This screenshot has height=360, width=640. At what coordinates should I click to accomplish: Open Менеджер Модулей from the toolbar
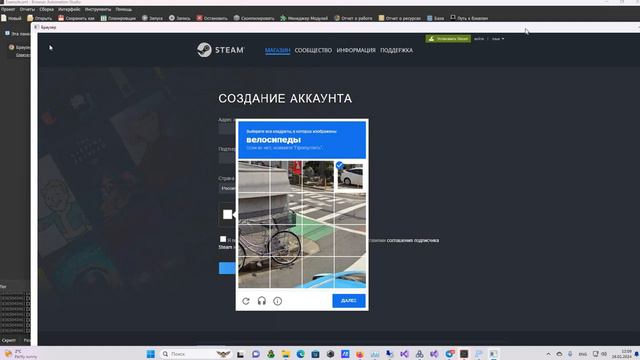coord(304,18)
